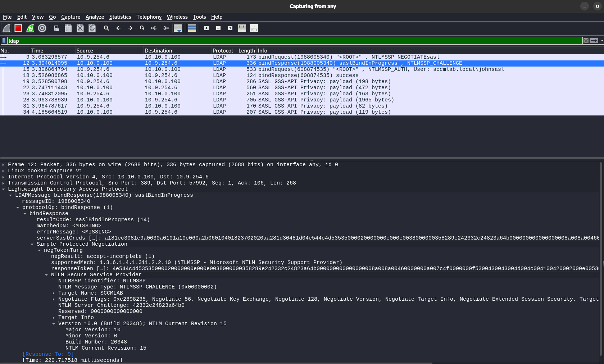Image resolution: width=604 pixels, height=364 pixels.
Task: Go to the first packet
Action: point(154,28)
